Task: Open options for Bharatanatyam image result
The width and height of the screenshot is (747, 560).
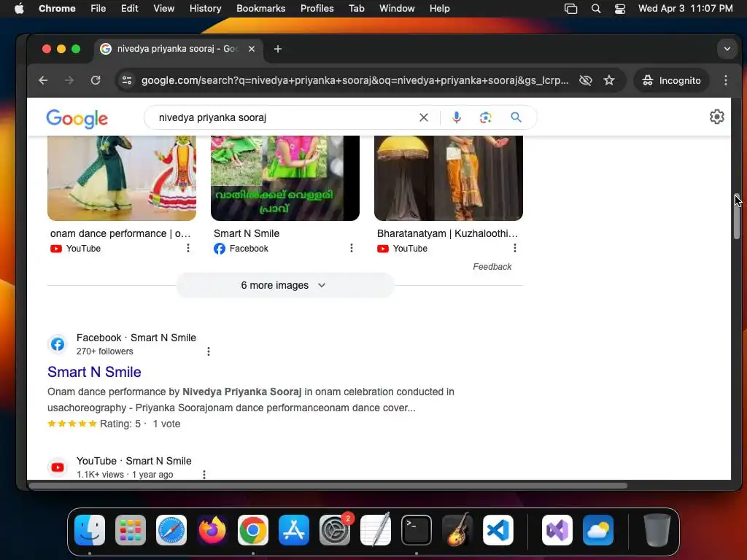Action: (x=515, y=248)
